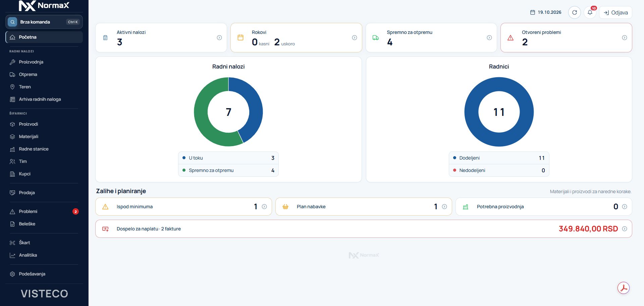Open the Dospelo za naplatu row

click(x=364, y=229)
